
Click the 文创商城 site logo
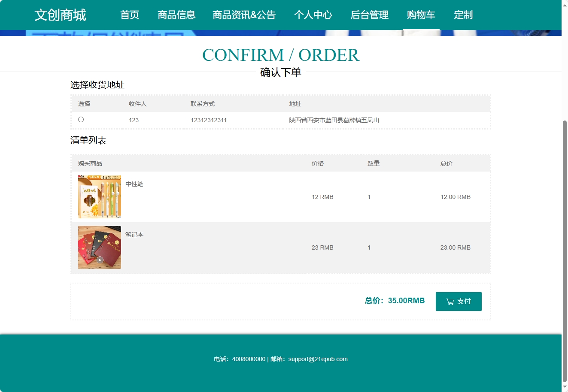click(60, 15)
